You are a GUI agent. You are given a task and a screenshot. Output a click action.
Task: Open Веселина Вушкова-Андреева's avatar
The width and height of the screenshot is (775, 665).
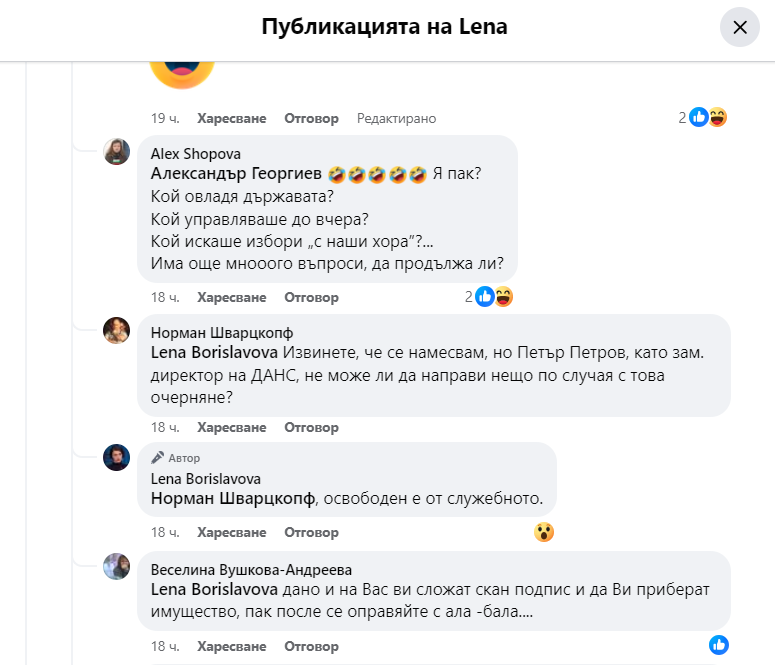pos(117,566)
